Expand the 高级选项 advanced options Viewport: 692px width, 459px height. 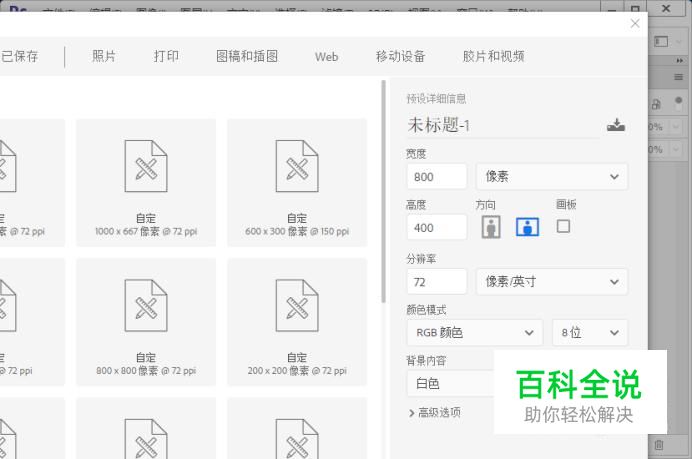(435, 413)
